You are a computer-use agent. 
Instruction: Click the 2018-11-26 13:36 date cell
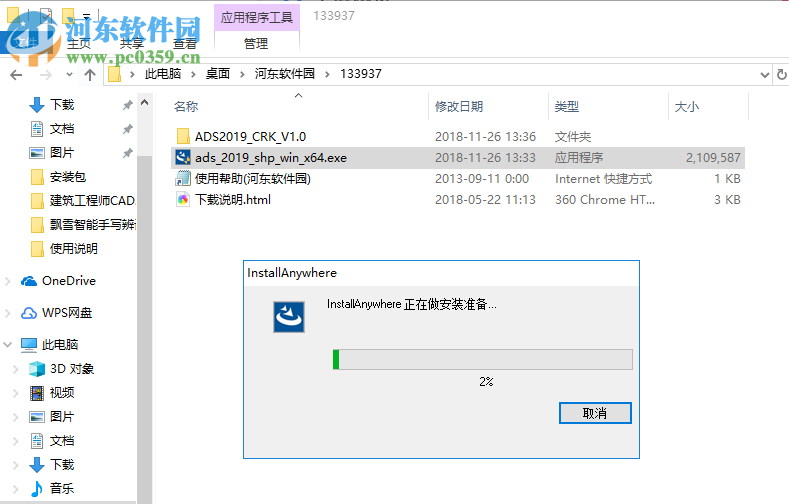pos(485,137)
